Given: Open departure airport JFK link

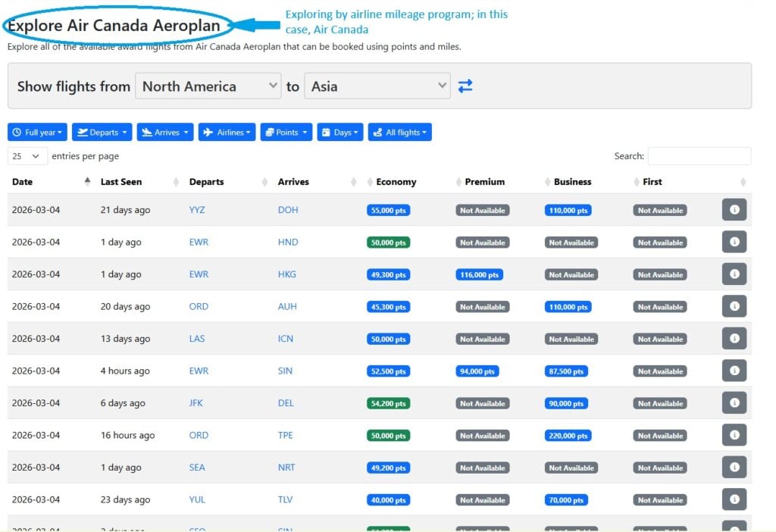Looking at the screenshot, I should (x=196, y=403).
